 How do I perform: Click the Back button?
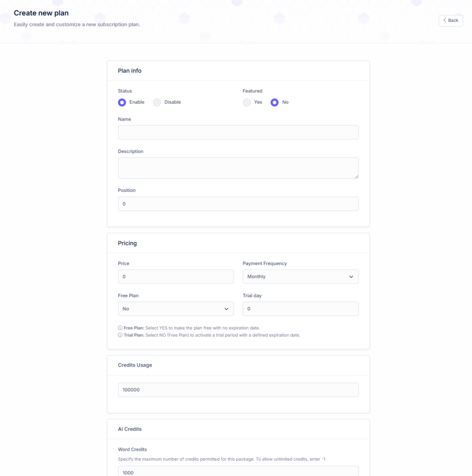[x=451, y=21]
